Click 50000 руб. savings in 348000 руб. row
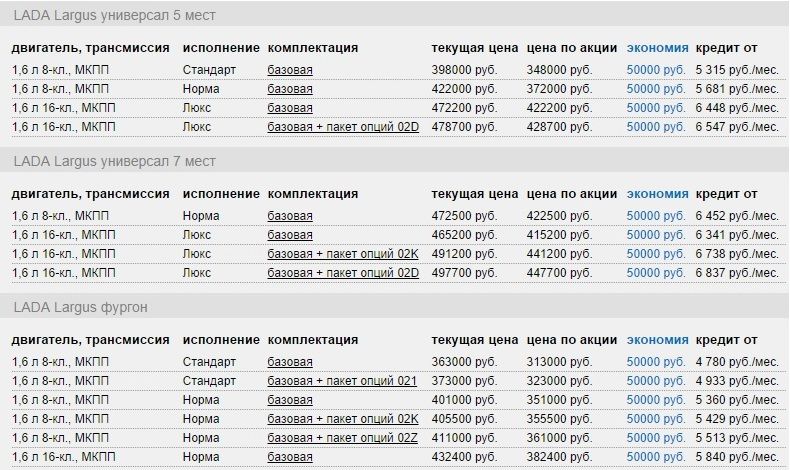790x470 pixels. tap(655, 70)
